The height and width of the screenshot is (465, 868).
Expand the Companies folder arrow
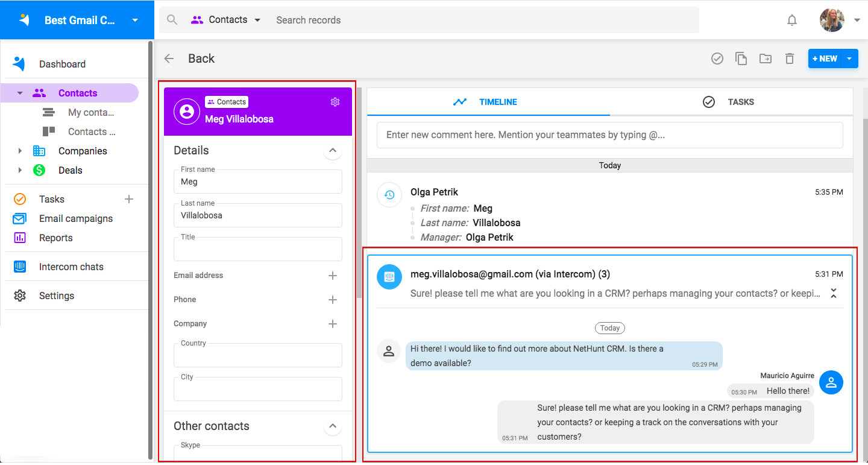pyautogui.click(x=20, y=151)
